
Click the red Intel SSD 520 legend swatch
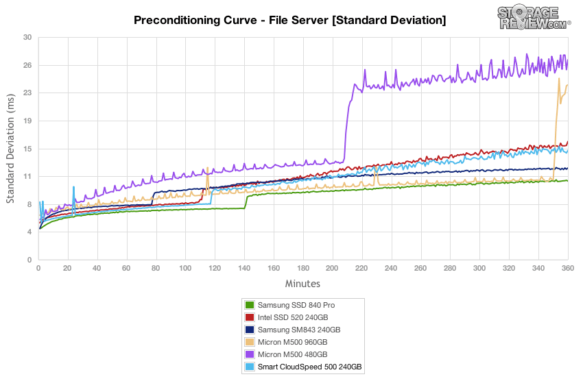pos(250,317)
